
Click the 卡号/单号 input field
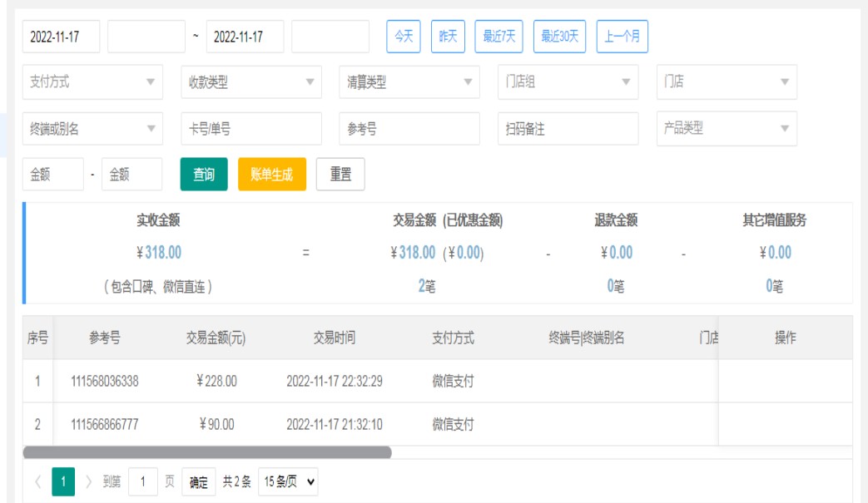click(x=250, y=129)
